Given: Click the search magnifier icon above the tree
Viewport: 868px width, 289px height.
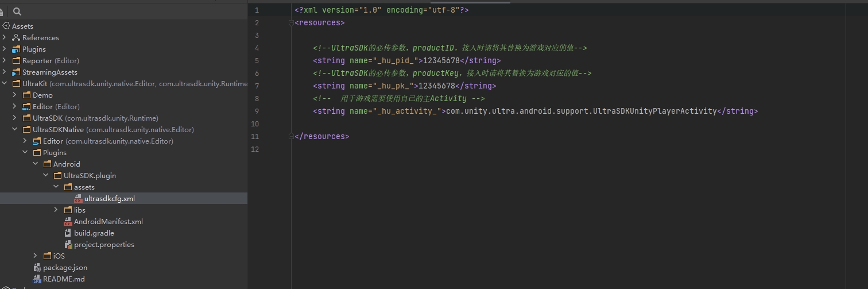Looking at the screenshot, I should (x=17, y=11).
